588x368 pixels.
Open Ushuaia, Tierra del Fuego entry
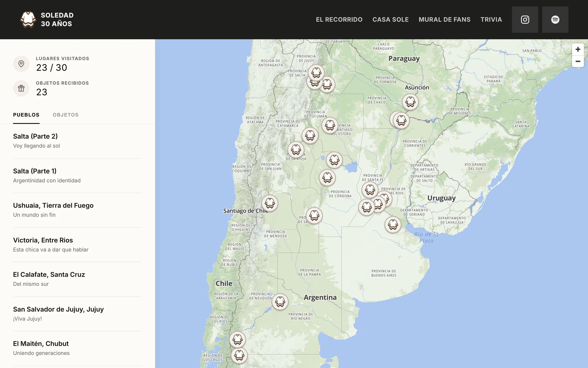[77, 210]
